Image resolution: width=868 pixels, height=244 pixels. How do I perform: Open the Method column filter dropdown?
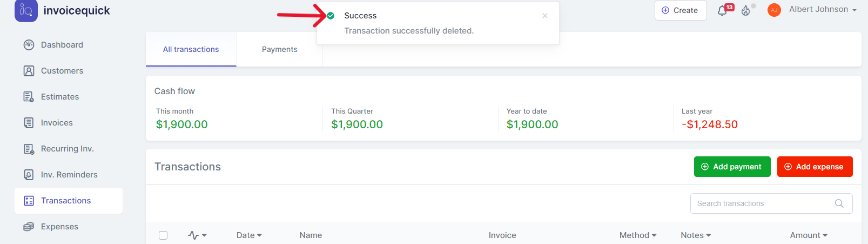tap(638, 235)
